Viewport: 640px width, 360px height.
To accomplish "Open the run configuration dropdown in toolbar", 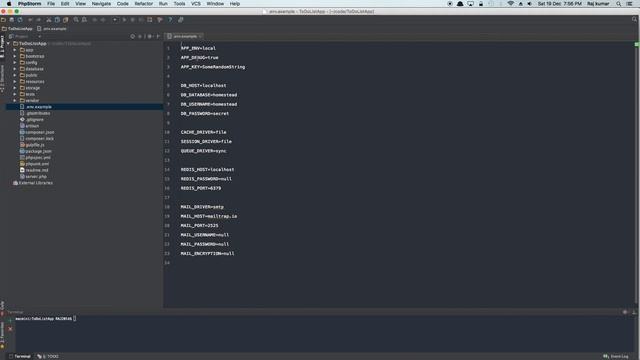I will [115, 20].
